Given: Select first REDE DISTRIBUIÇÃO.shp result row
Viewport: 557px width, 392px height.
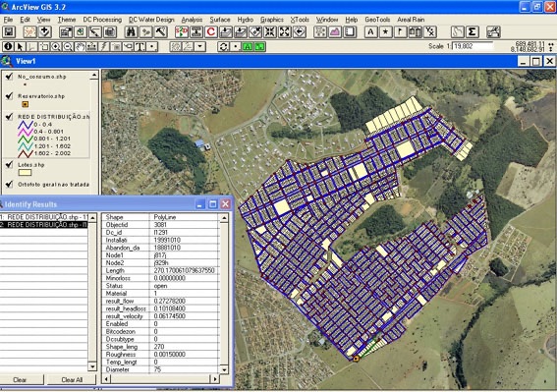Looking at the screenshot, I should [x=43, y=217].
